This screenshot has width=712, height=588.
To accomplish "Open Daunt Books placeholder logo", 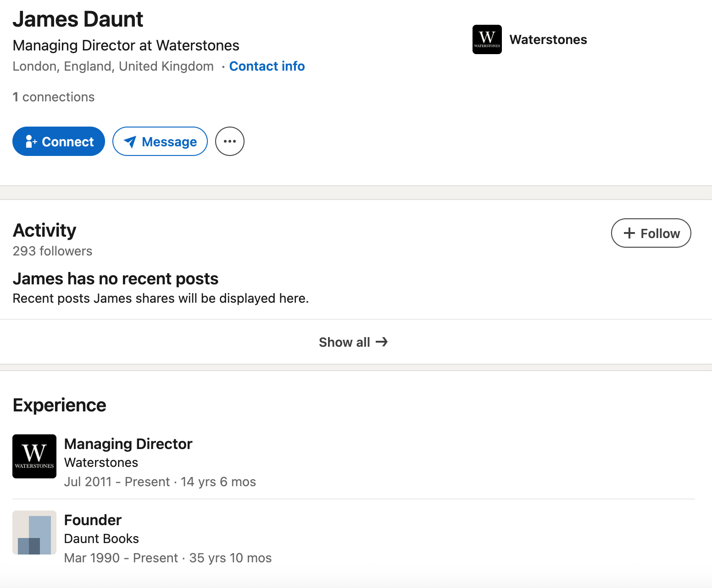I will (34, 533).
